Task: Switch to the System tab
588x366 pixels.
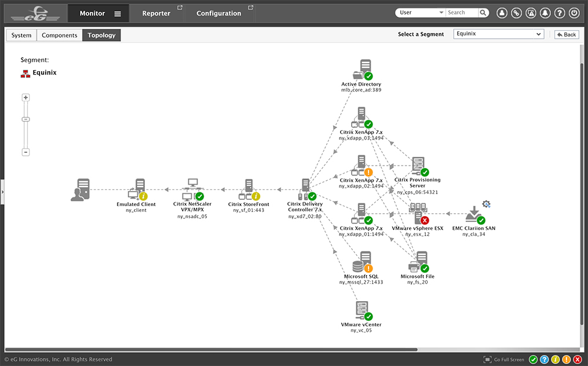Action: click(21, 35)
